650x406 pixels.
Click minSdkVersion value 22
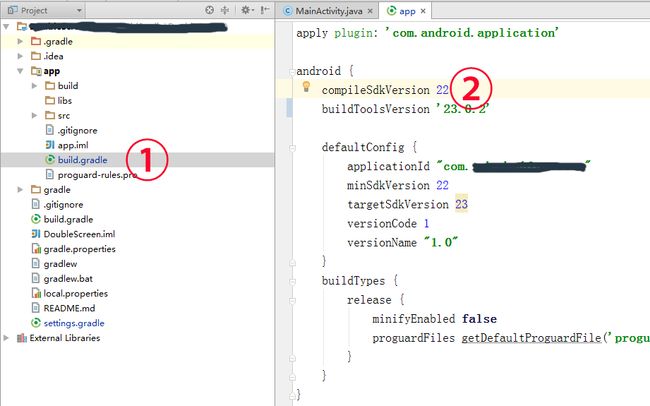tap(442, 185)
